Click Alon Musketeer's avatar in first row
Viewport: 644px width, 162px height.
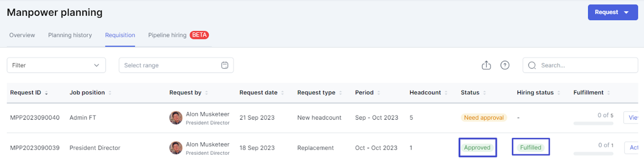pos(176,118)
